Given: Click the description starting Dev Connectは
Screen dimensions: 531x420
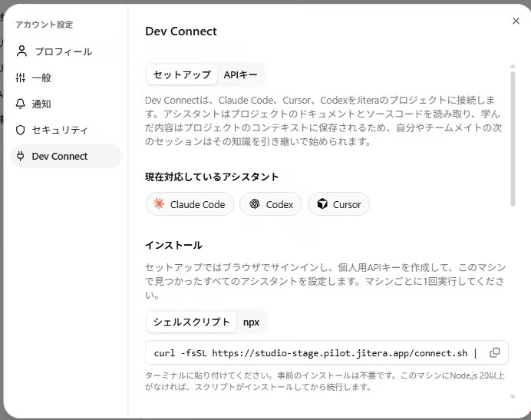Looking at the screenshot, I should (323, 121).
